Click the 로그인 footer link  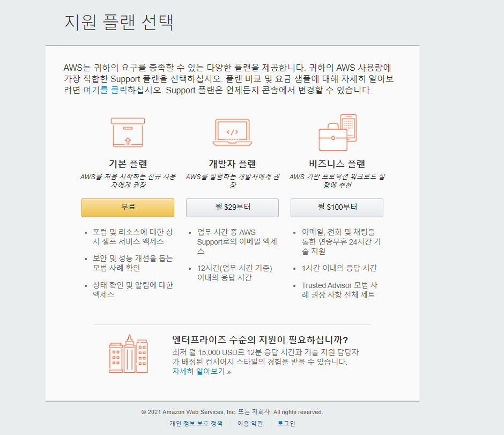[286, 423]
